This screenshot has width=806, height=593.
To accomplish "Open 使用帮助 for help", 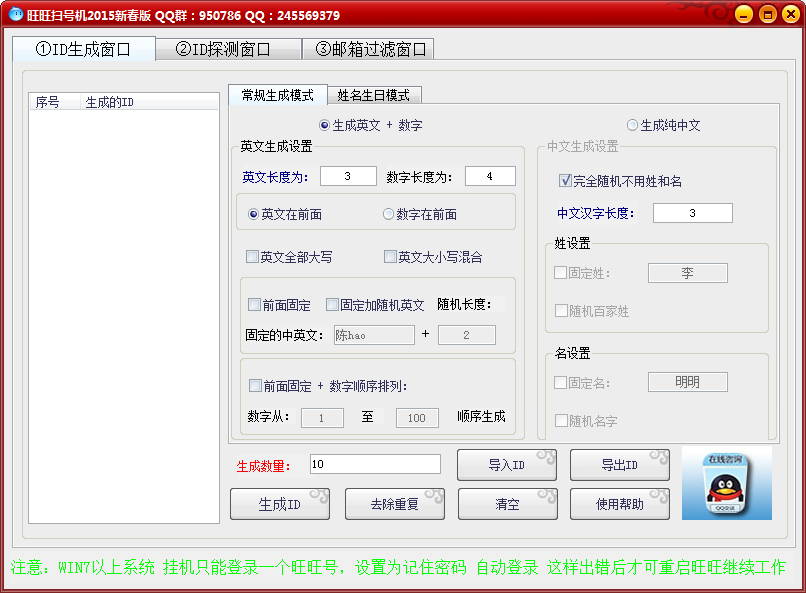I will pos(619,504).
